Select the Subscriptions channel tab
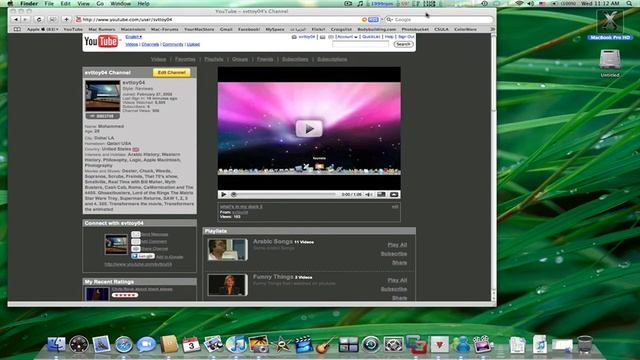The image size is (640, 360). (332, 59)
